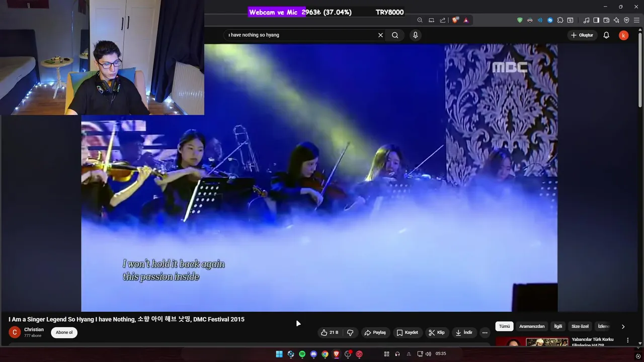The image size is (644, 362).
Task: Open the Christian channel avatar
Action: tap(15, 332)
